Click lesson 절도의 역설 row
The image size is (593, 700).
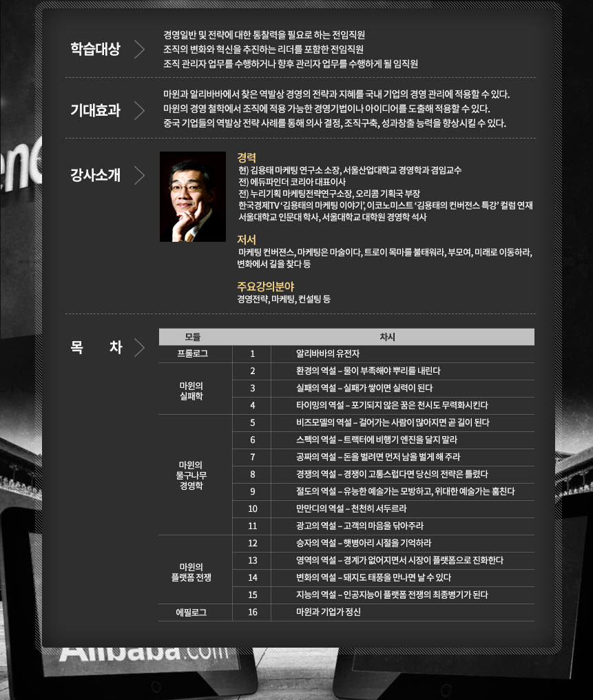pyautogui.click(x=384, y=491)
